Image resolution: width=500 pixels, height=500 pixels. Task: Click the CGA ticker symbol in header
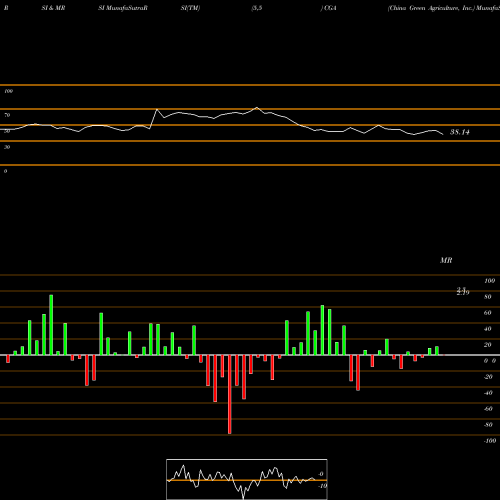[x=330, y=8]
